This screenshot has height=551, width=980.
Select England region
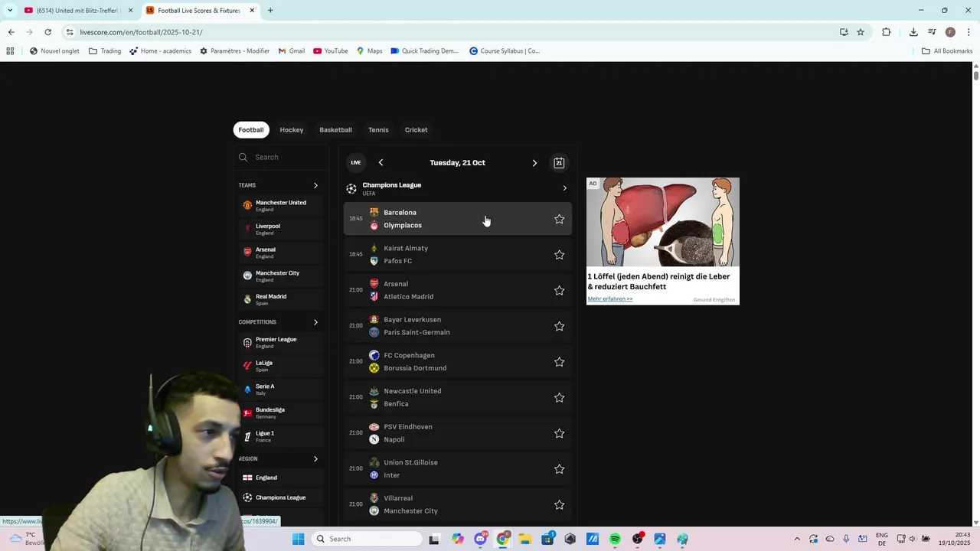click(x=280, y=478)
